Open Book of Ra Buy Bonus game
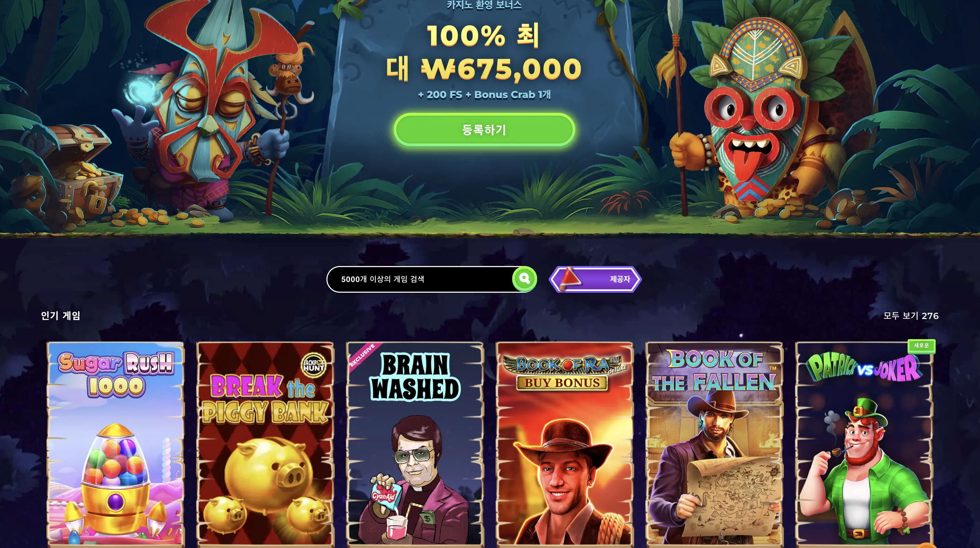The image size is (980, 548). coord(565,444)
